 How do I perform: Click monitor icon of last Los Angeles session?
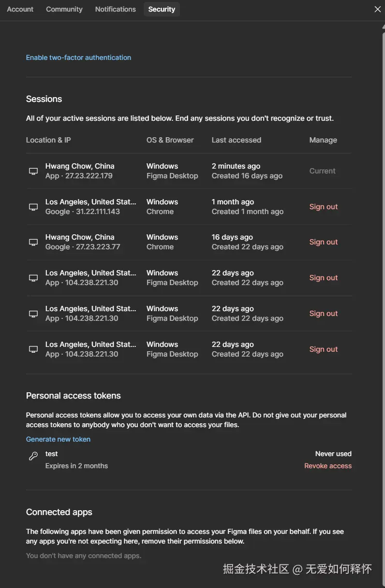pyautogui.click(x=33, y=349)
